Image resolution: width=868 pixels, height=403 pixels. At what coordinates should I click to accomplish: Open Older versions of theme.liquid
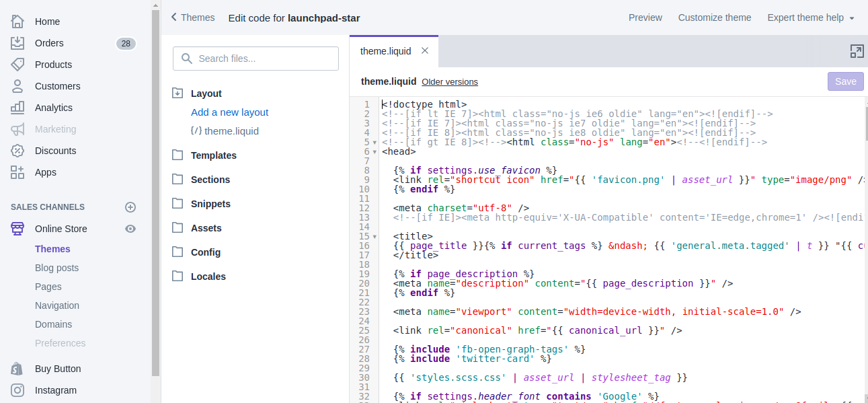pyautogui.click(x=449, y=81)
